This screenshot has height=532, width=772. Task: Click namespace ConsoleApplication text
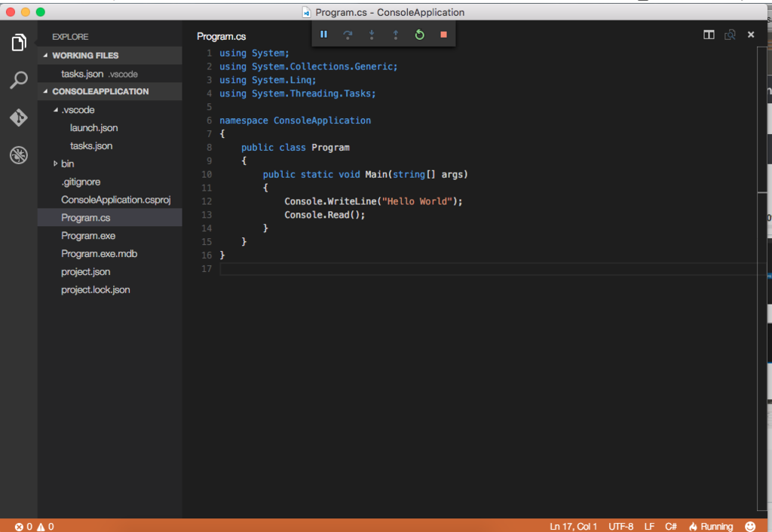point(295,121)
